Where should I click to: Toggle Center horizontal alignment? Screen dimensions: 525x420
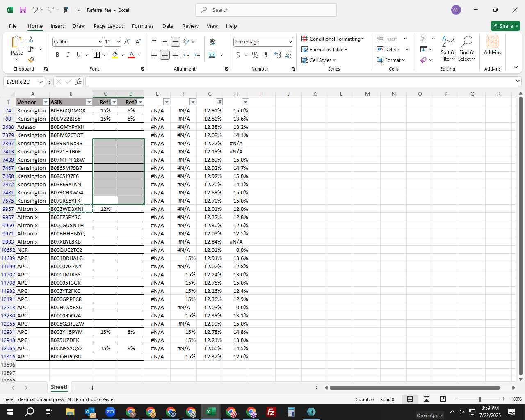(165, 55)
